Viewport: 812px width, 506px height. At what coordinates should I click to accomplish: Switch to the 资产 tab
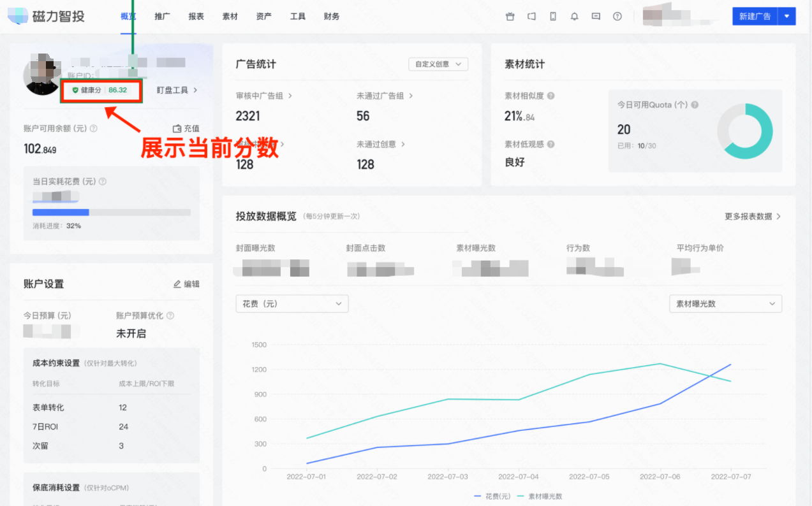(x=263, y=17)
